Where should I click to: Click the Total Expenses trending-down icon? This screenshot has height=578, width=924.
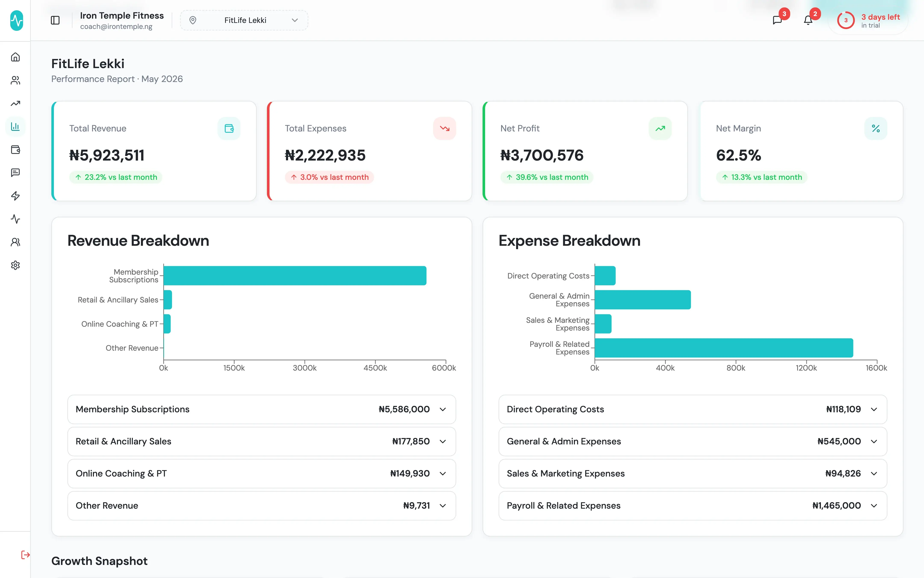pos(444,128)
